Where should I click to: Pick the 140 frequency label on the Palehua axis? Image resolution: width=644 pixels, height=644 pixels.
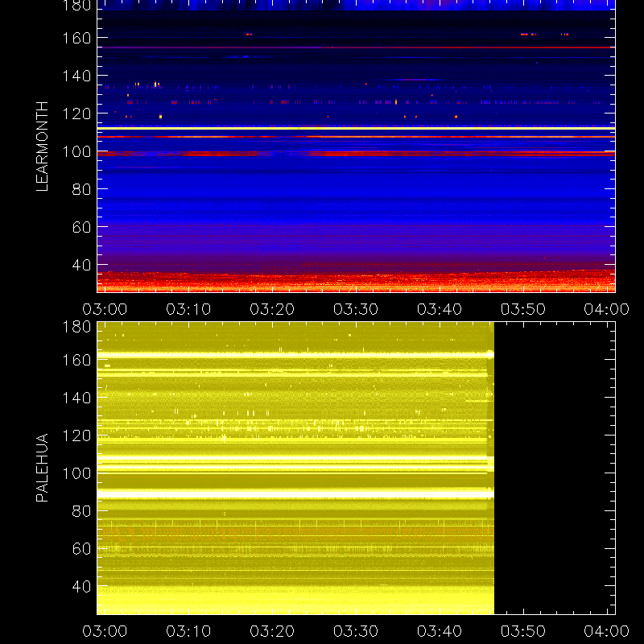click(76, 398)
